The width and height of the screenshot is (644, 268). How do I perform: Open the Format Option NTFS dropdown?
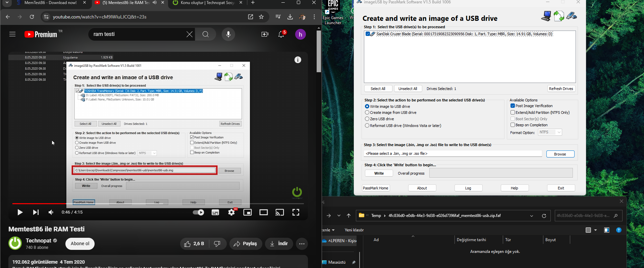pos(550,132)
